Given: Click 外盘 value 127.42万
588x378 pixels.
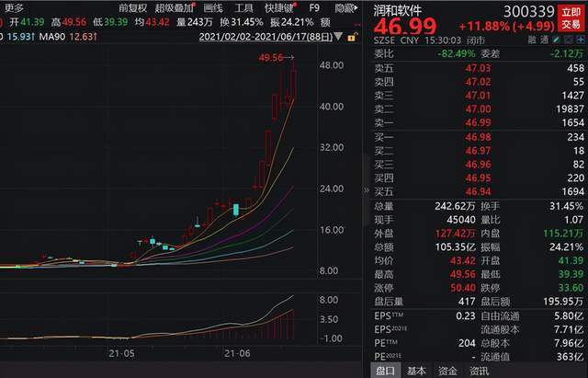Looking at the screenshot, I should pos(455,234).
